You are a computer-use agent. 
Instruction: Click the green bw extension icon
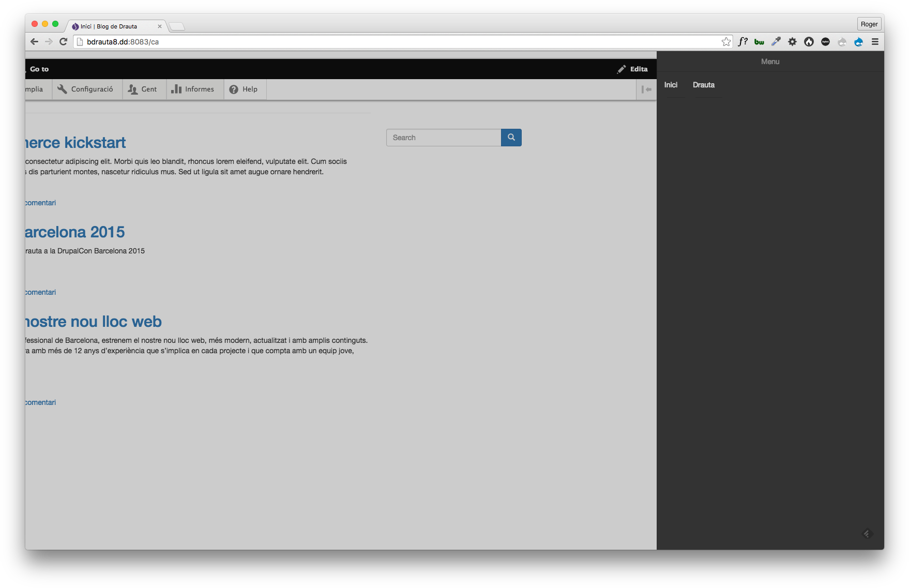pyautogui.click(x=759, y=42)
